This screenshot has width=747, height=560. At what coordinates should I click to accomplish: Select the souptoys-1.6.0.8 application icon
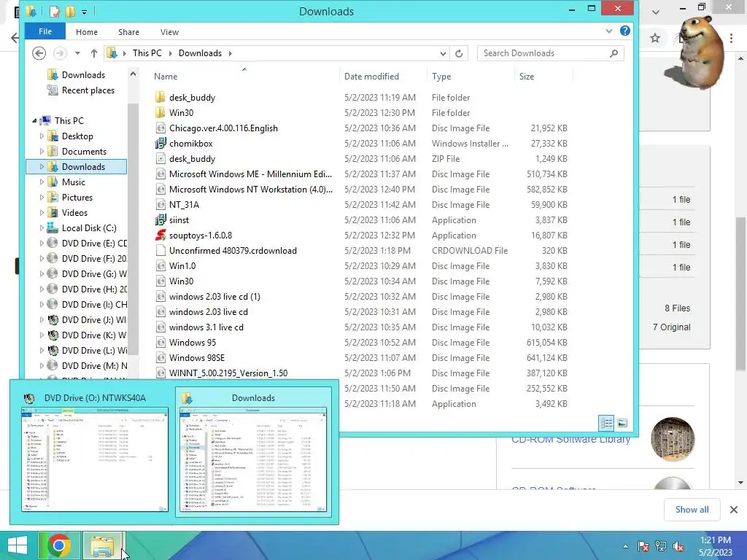pos(160,236)
